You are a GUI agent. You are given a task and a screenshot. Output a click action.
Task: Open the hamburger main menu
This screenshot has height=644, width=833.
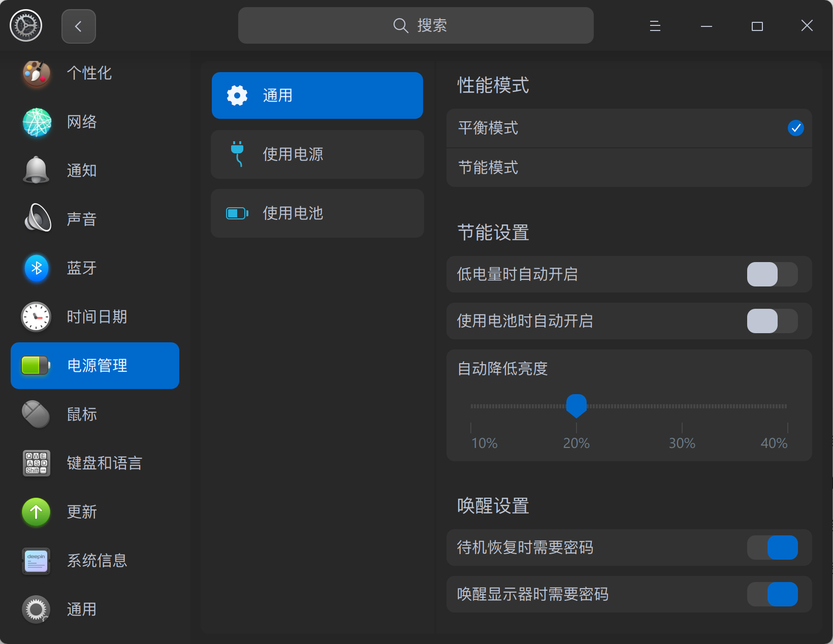tap(655, 26)
